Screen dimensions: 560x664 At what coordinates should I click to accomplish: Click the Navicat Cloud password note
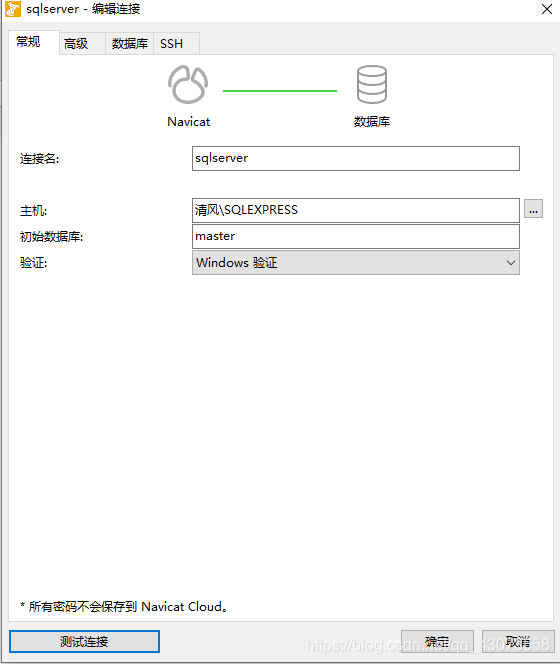[x=124, y=606]
